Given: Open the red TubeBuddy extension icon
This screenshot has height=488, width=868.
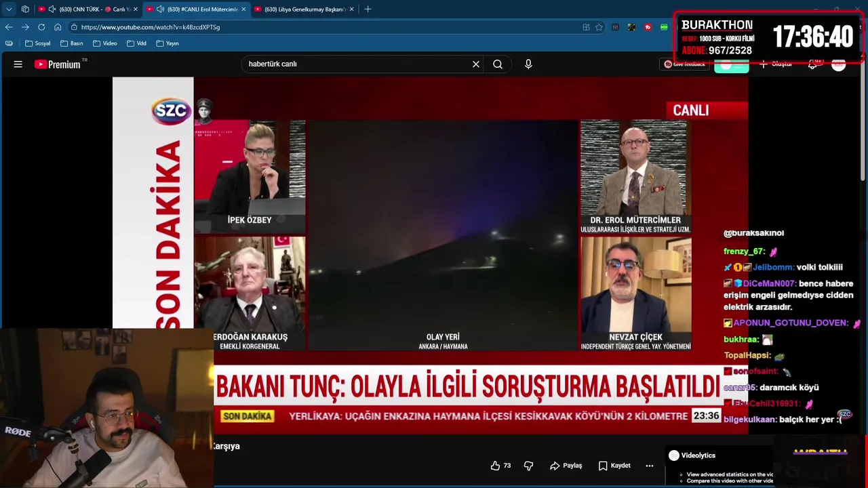Looking at the screenshot, I should click(x=648, y=27).
